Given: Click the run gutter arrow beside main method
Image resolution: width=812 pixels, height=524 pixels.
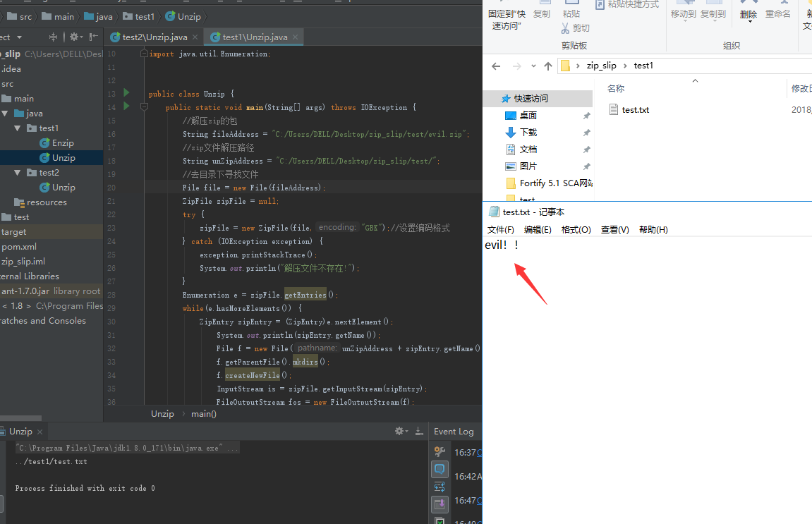Looking at the screenshot, I should tap(126, 106).
